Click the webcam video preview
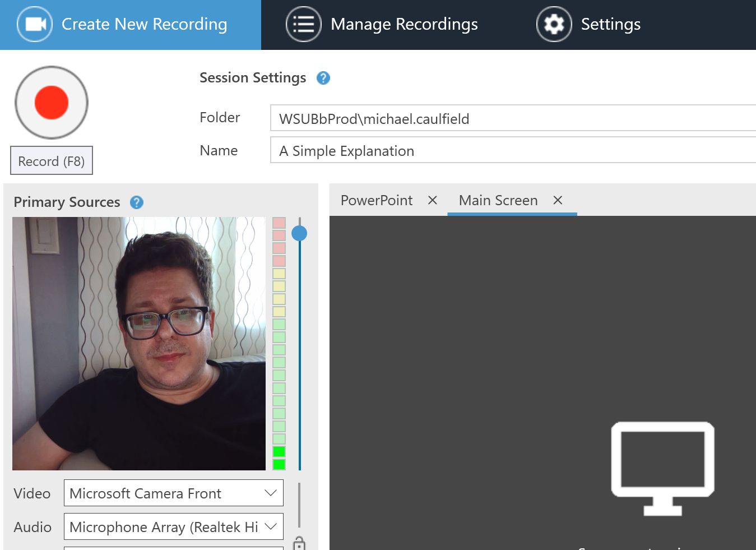 point(139,343)
